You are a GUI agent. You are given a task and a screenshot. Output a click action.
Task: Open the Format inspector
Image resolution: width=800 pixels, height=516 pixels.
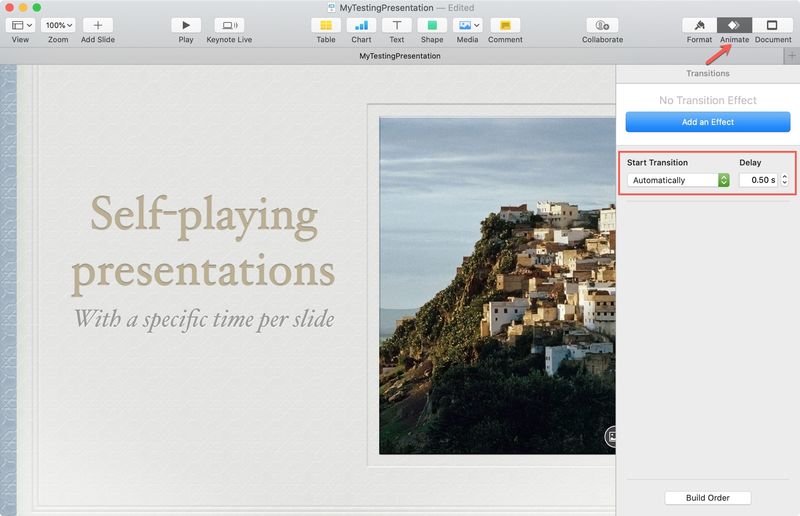pyautogui.click(x=699, y=25)
